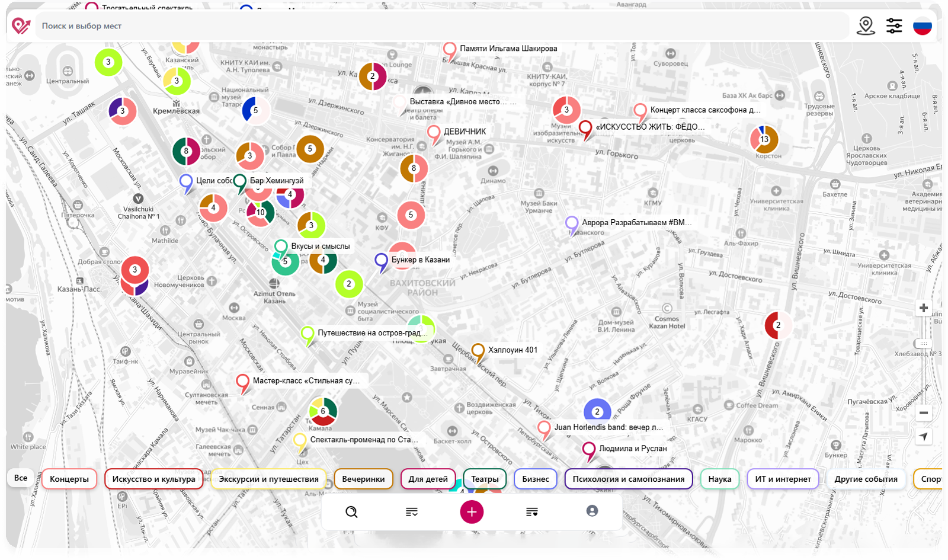
Task: Open the Russian flag language selector
Action: click(x=922, y=25)
